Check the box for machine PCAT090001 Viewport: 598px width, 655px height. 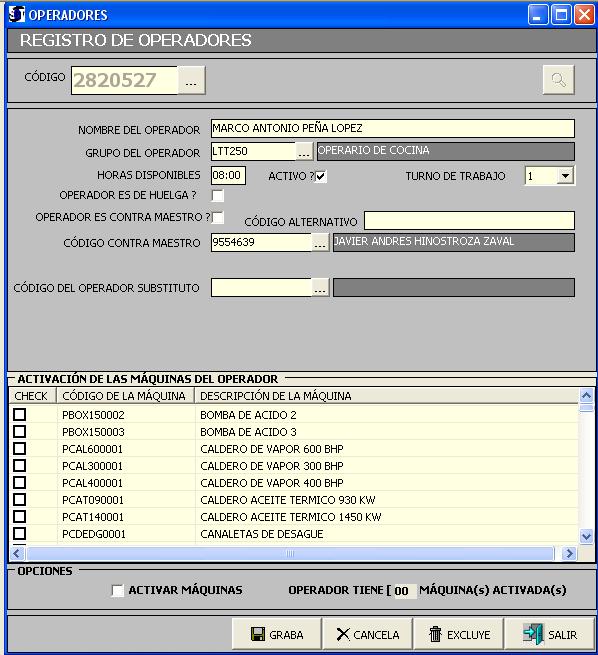20,500
